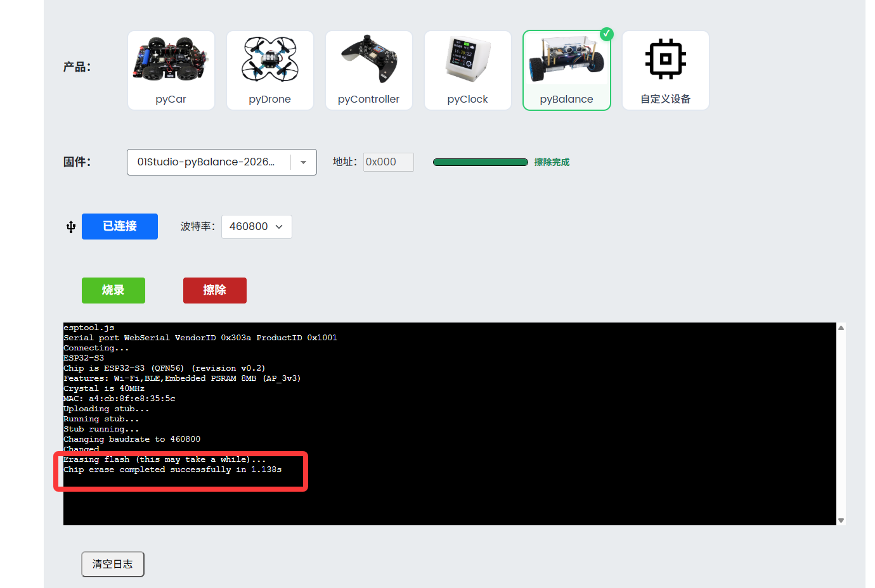
Task: Click the log line 'Chip is ESP32-S3 (QFN56)'
Action: click(164, 368)
